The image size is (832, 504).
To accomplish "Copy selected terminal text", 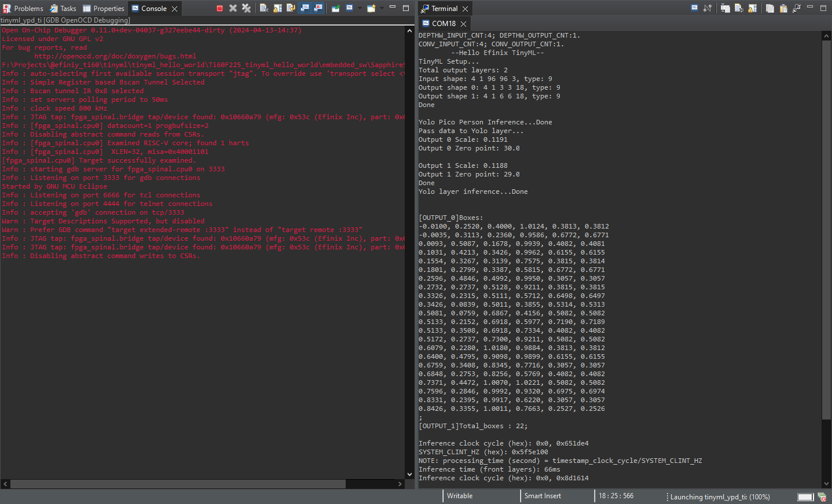I will 769,8.
